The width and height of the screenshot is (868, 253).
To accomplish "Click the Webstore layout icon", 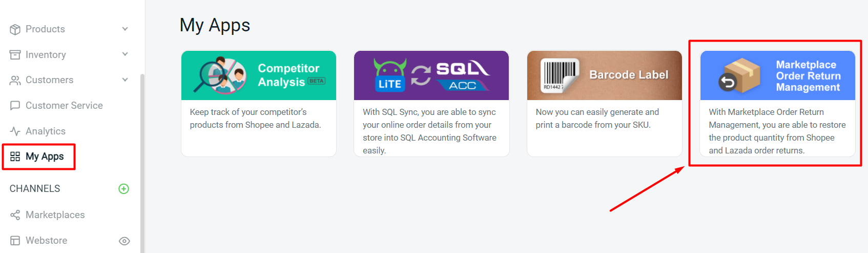I will click(x=15, y=241).
